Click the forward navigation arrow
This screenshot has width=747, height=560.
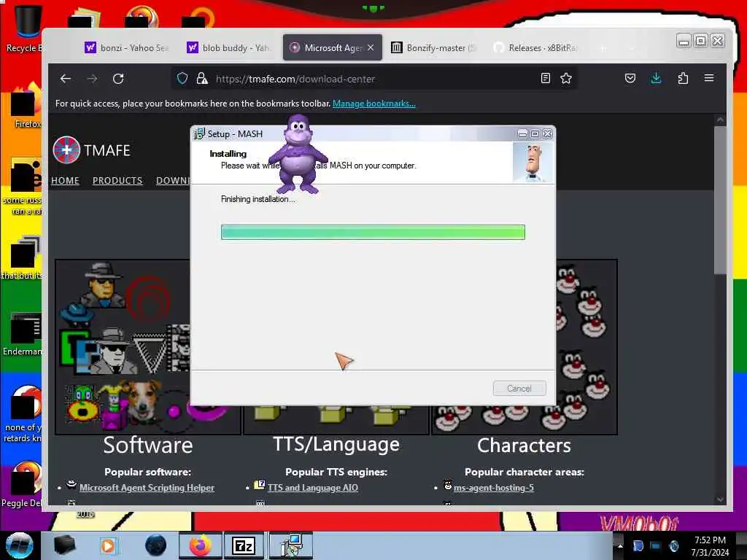tap(92, 79)
